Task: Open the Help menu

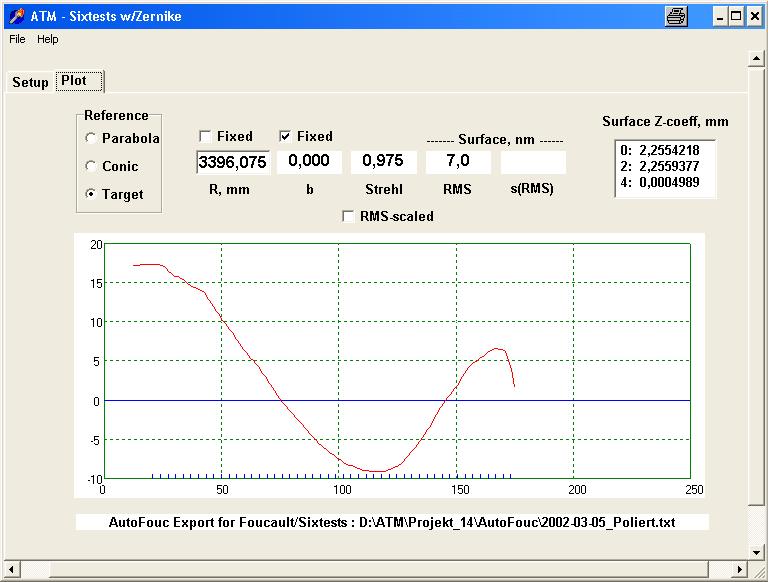Action: 48,39
